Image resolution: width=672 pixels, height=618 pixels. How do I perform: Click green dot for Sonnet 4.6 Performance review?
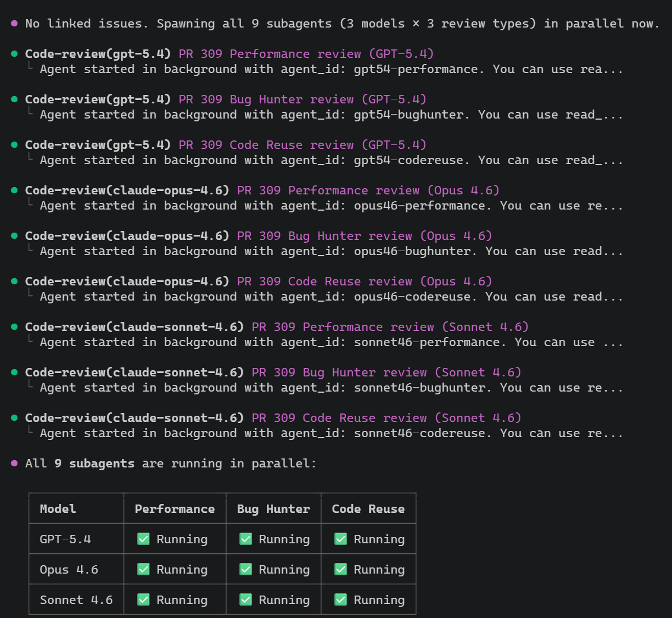pyautogui.click(x=14, y=327)
